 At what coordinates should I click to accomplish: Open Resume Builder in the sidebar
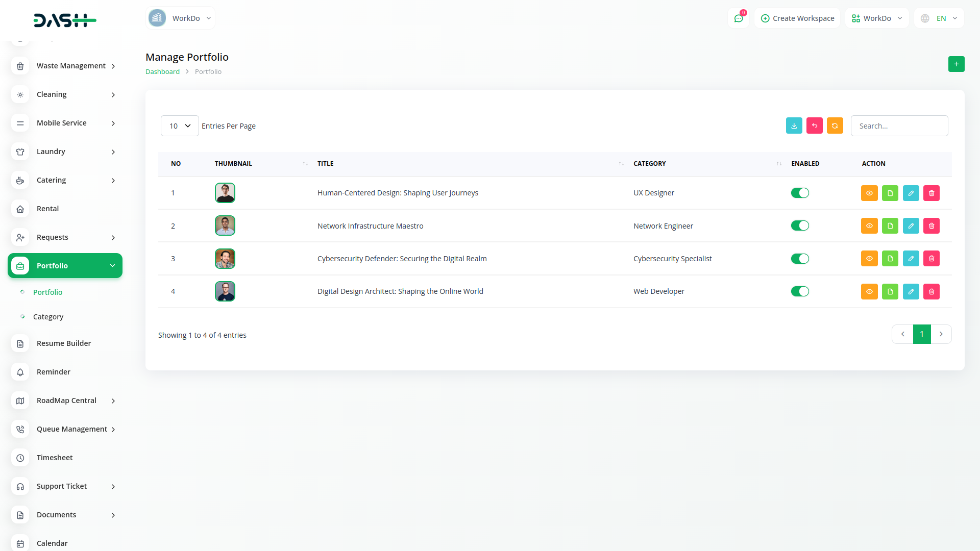click(x=64, y=343)
